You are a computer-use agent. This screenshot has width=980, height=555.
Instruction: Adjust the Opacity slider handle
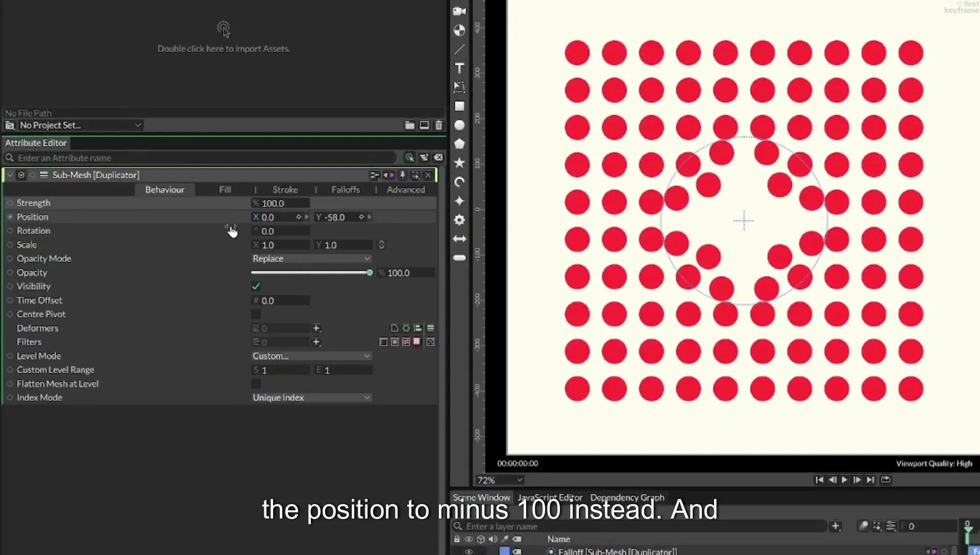click(370, 273)
